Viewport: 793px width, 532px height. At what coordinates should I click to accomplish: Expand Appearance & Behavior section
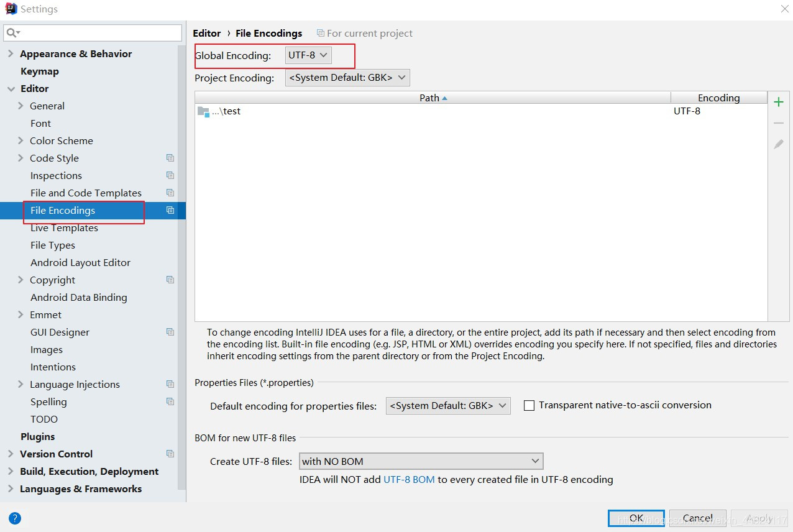pyautogui.click(x=11, y=53)
